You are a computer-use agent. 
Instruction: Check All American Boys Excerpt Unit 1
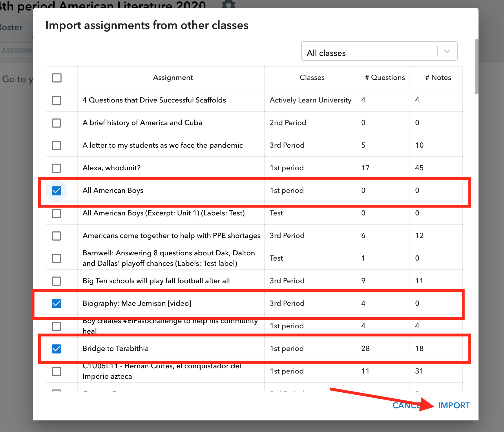pyautogui.click(x=56, y=213)
